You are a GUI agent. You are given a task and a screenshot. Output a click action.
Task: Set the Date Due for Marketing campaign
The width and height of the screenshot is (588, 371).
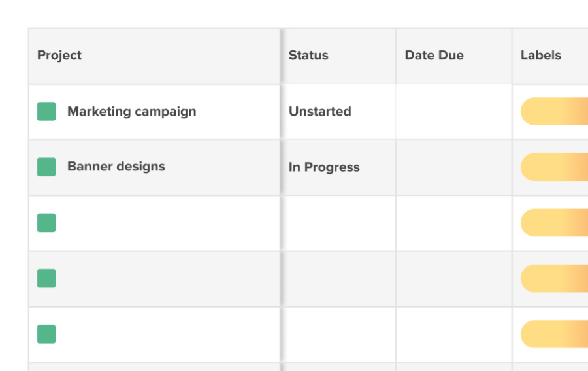[453, 112]
